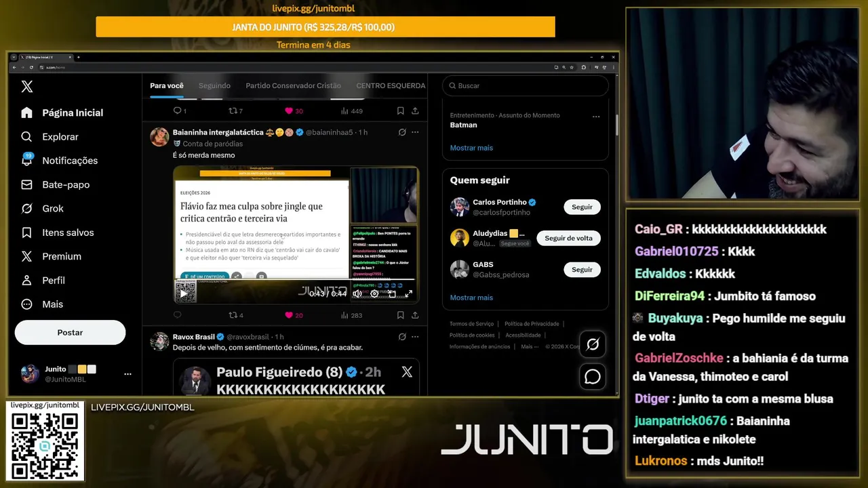Image resolution: width=868 pixels, height=488 pixels.
Task: Open Explorar search icon in sidebar
Action: pos(26,136)
